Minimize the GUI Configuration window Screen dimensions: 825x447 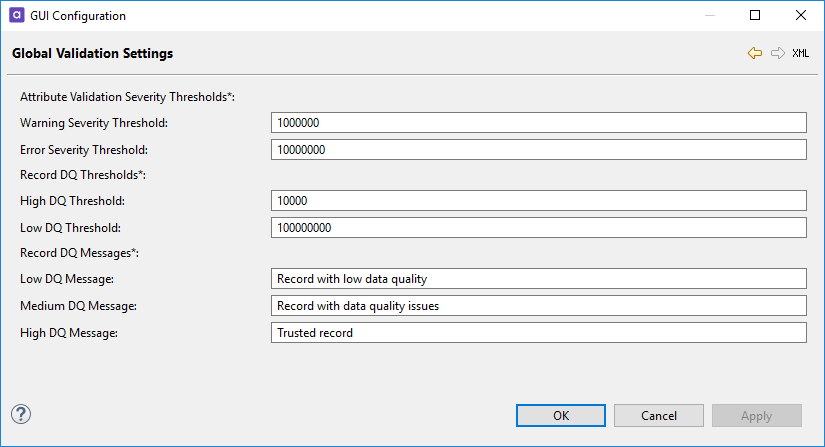(x=709, y=16)
